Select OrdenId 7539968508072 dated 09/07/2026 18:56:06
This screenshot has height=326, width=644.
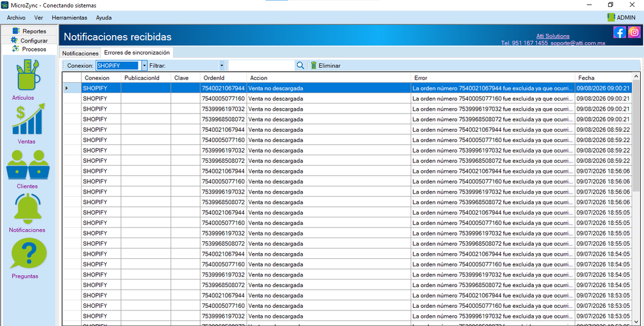click(x=223, y=202)
